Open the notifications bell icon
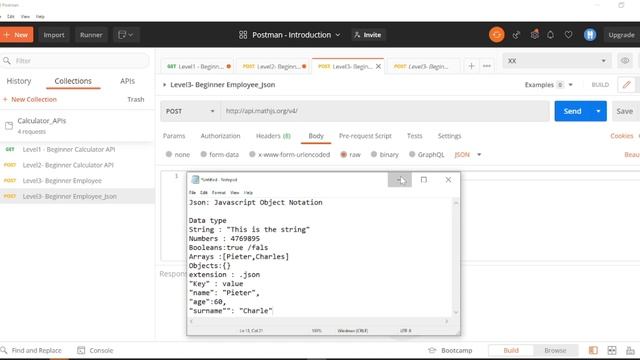The width and height of the screenshot is (640, 360). point(551,35)
